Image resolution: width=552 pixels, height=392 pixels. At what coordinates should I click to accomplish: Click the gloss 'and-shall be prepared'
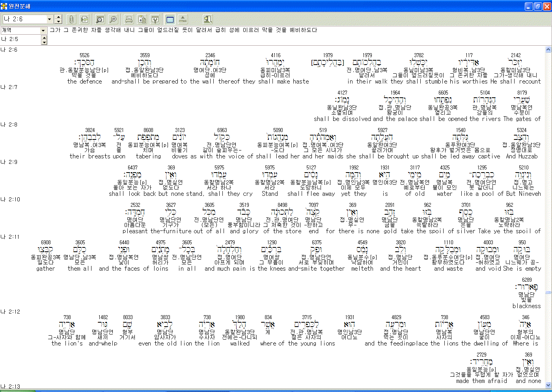coord(145,82)
